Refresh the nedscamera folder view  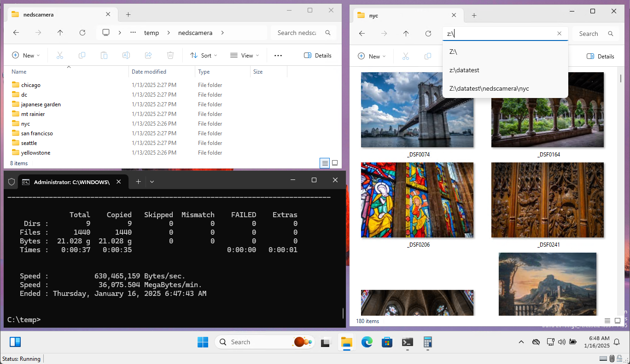click(x=82, y=33)
